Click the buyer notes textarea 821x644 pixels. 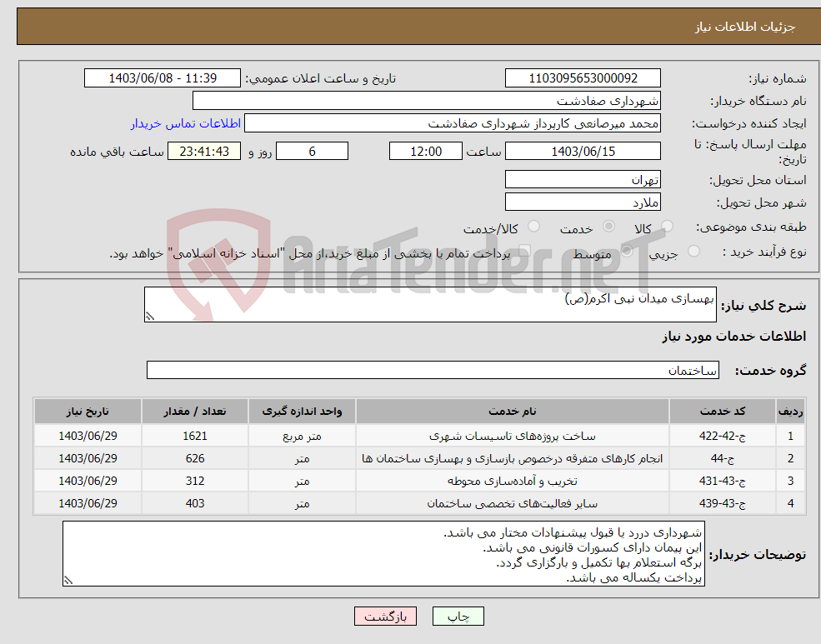[x=383, y=553]
